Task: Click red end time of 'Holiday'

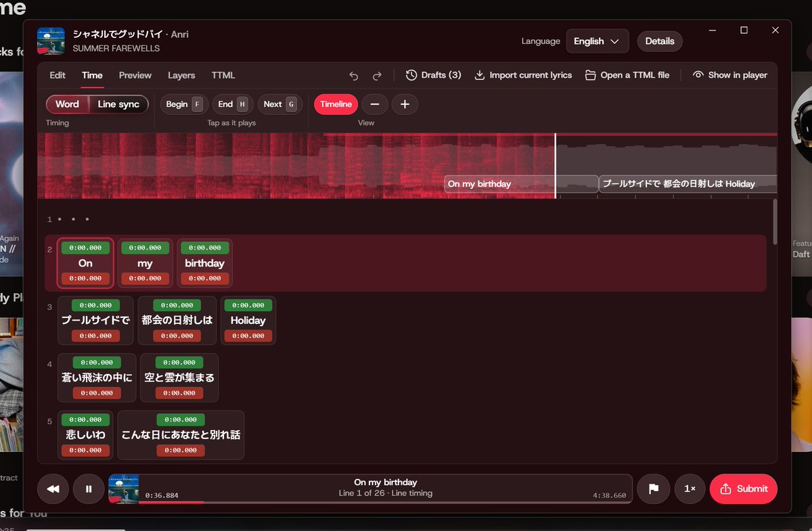Action: (248, 336)
